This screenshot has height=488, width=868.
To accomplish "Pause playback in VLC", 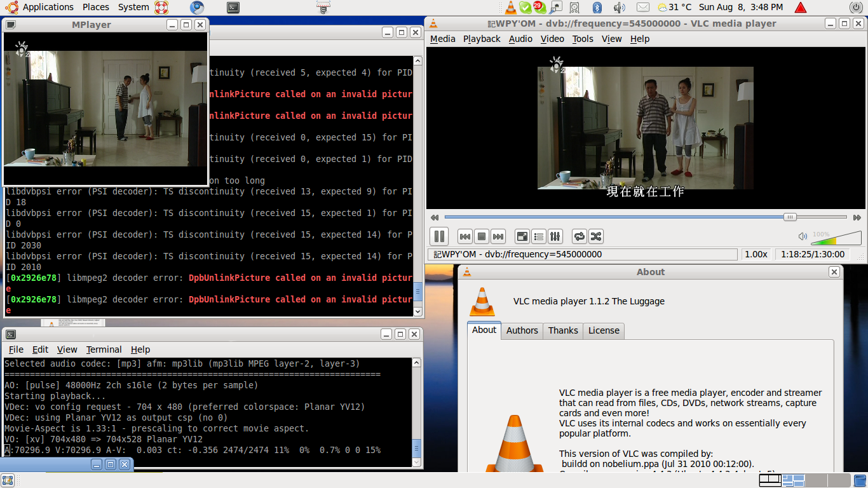I will point(439,236).
